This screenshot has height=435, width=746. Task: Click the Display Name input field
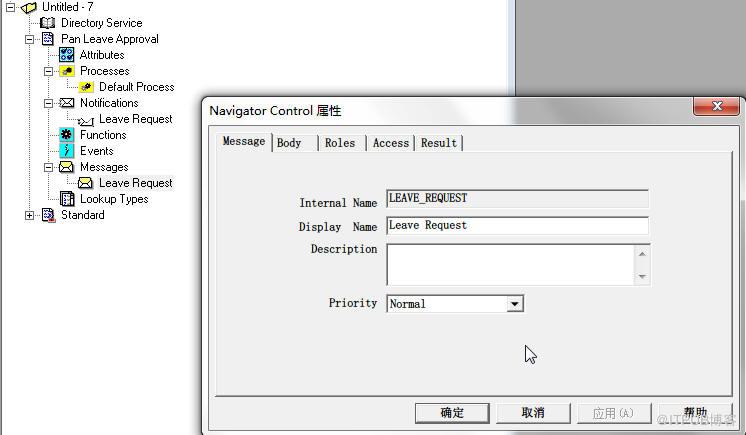[x=518, y=226]
